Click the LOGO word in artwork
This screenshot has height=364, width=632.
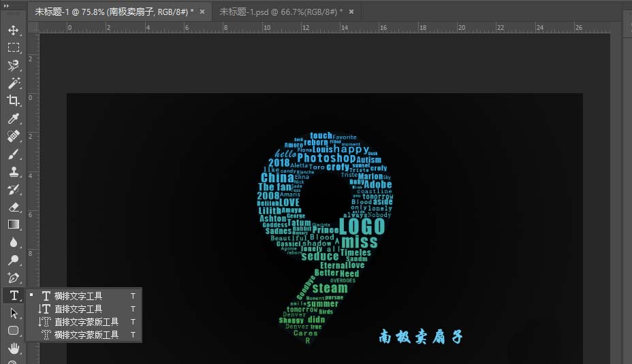(362, 227)
